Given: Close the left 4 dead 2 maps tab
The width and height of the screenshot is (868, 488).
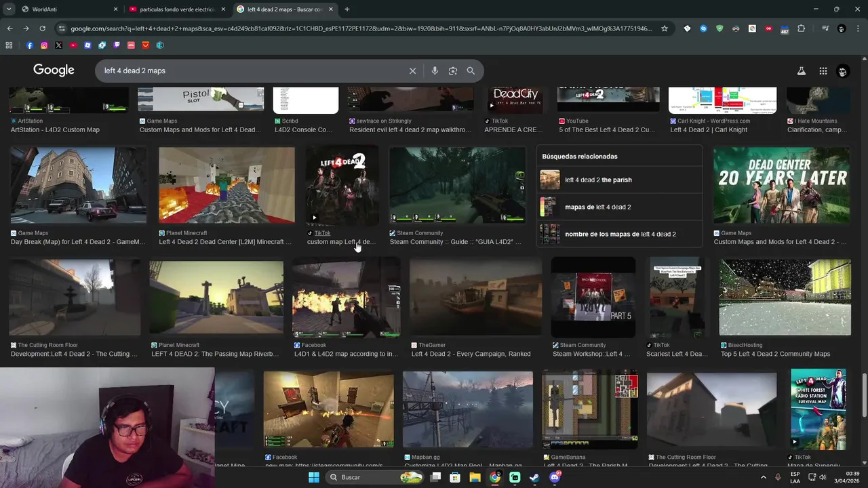Looking at the screenshot, I should pyautogui.click(x=331, y=9).
